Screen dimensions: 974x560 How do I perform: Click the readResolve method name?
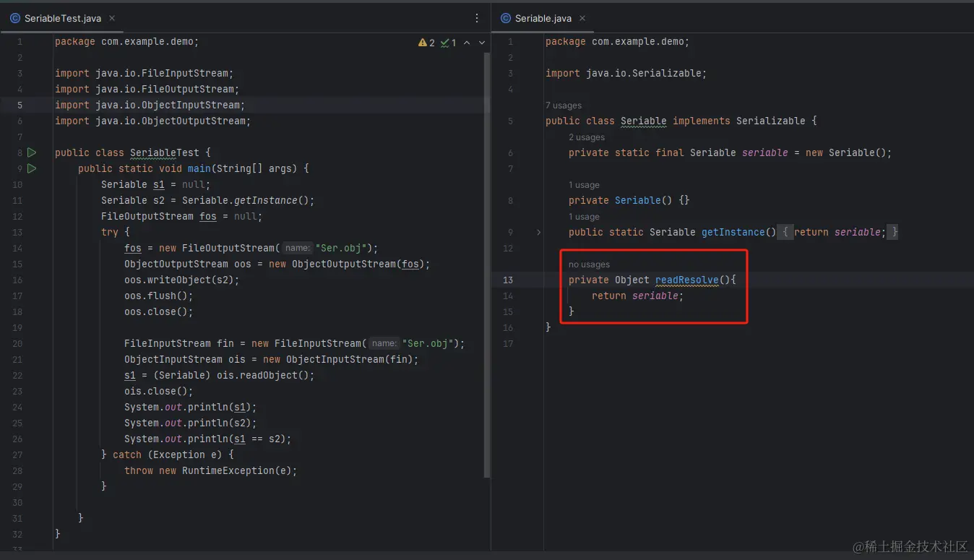[687, 280]
